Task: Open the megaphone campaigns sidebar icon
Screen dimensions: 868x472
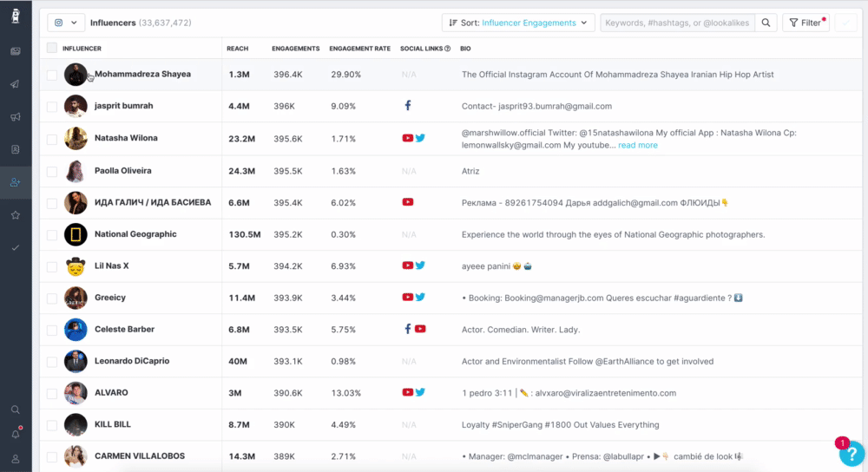Action: pyautogui.click(x=16, y=117)
